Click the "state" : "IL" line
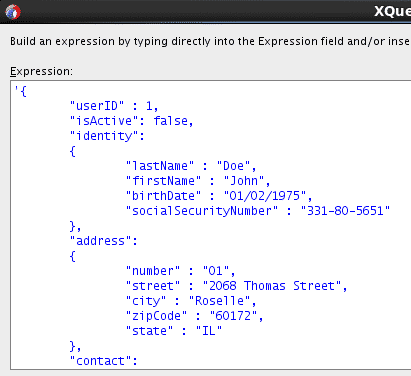The height and width of the screenshot is (376, 411). pyautogui.click(x=174, y=331)
